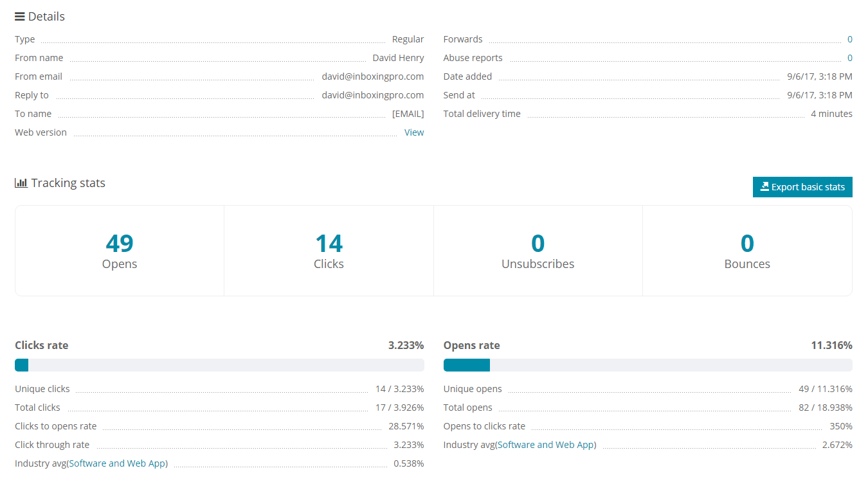Click the Clicks rate progress bar
This screenshot has height=484, width=868.
219,365
